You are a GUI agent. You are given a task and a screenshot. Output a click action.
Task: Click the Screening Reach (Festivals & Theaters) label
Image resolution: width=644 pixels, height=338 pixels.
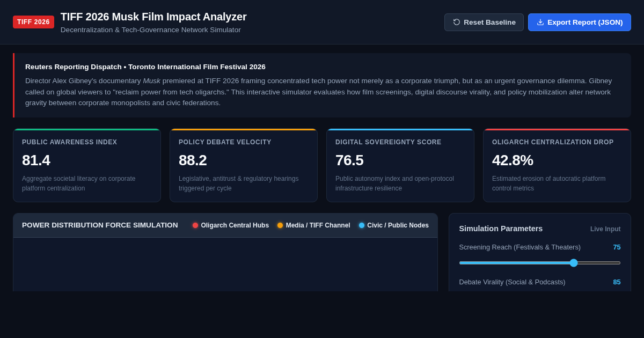(x=520, y=247)
